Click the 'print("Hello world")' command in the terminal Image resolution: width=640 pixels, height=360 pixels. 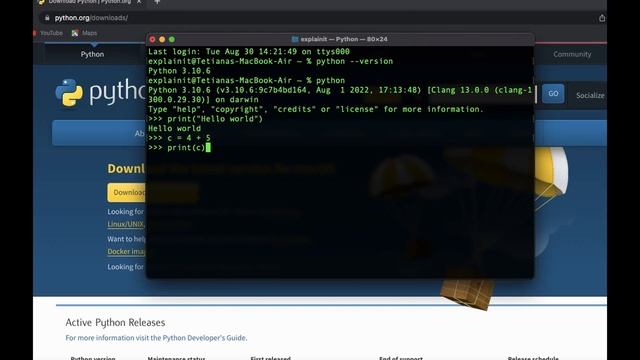coord(215,119)
